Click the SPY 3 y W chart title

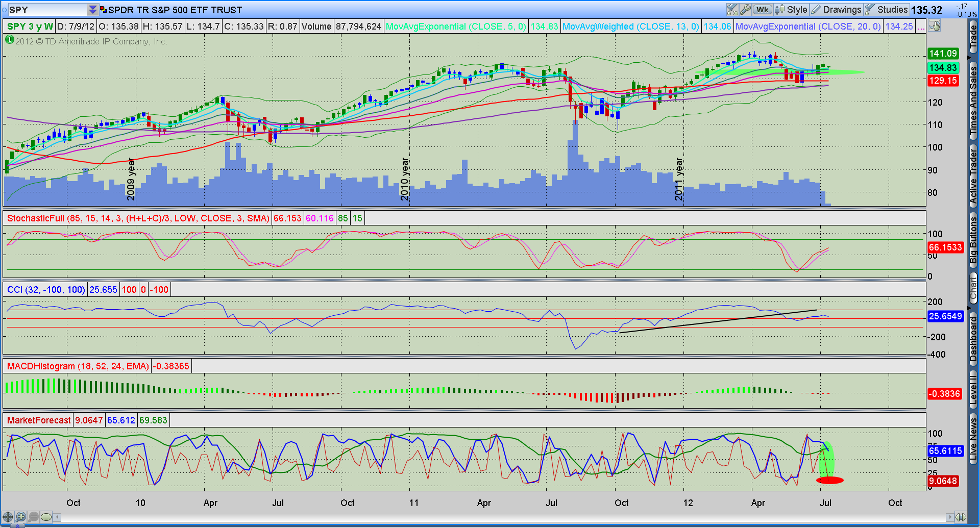click(30, 27)
